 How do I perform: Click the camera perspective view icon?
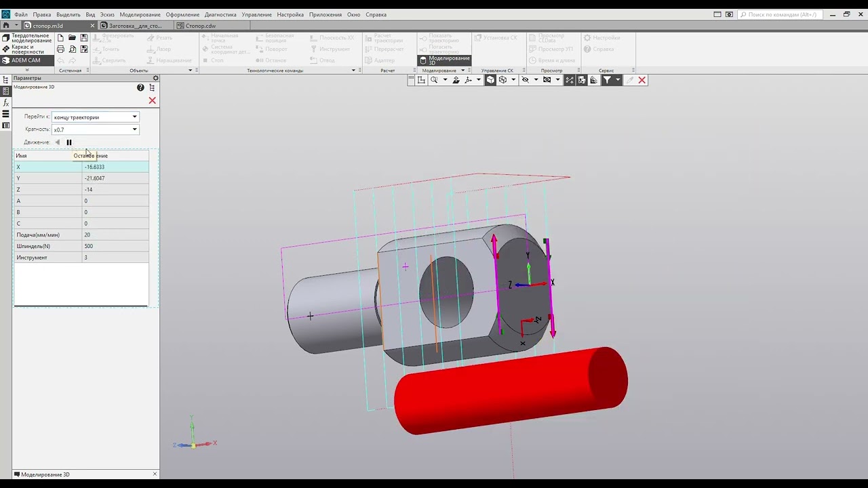(547, 80)
